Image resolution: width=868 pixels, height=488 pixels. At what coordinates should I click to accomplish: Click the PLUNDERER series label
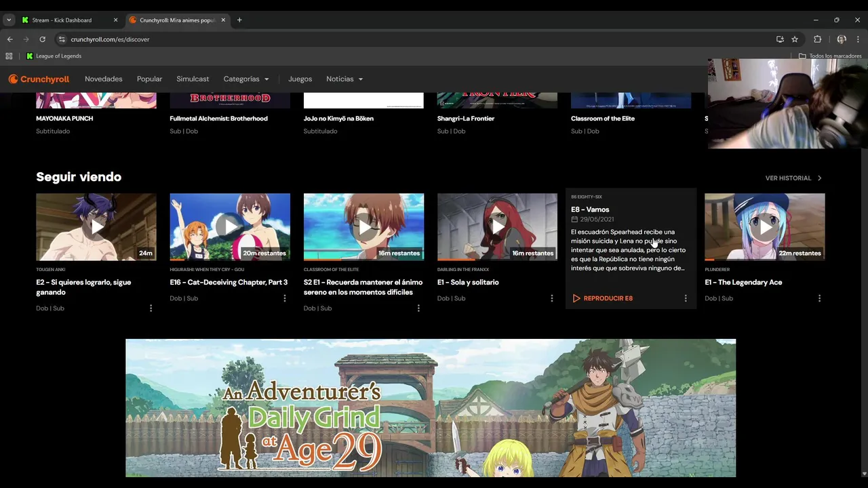(717, 270)
